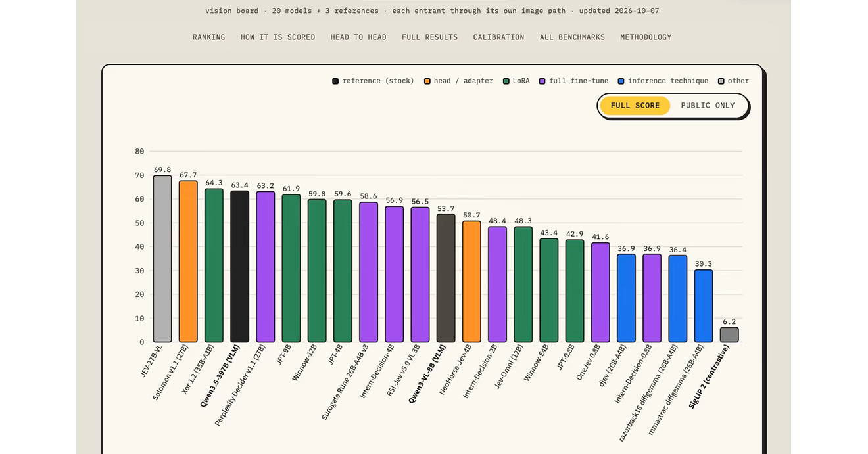Click the 63.4 score label
Screen dimensions: 868x454
[x=240, y=185]
